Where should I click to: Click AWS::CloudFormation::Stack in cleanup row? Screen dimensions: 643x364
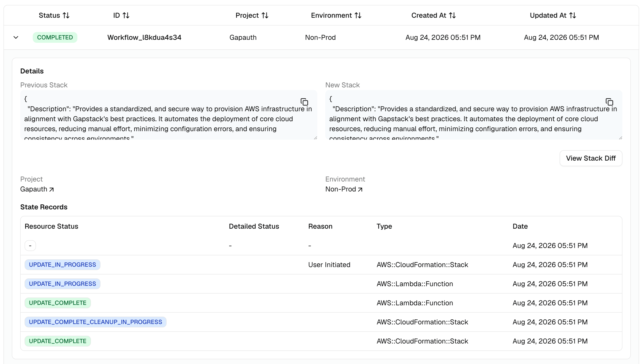(x=422, y=322)
